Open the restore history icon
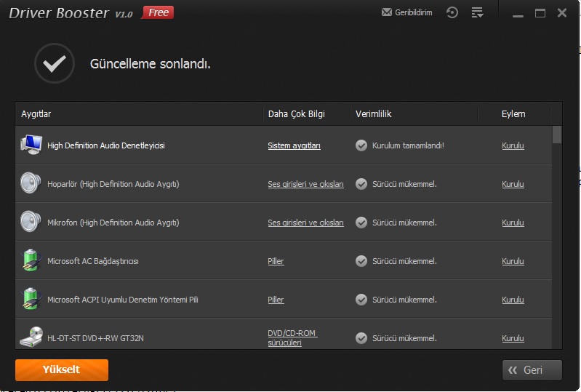Screen dimensions: 581x392 [x=452, y=12]
